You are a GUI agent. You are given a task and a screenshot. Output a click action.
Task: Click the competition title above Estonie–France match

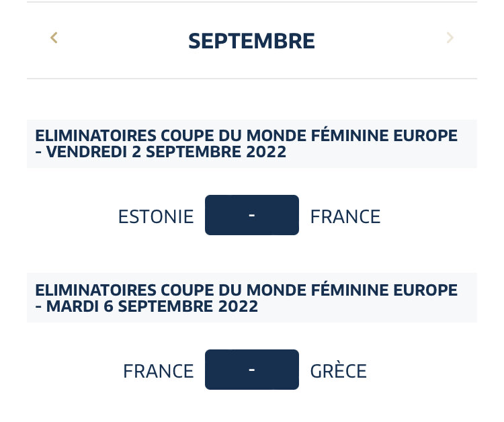click(x=246, y=136)
